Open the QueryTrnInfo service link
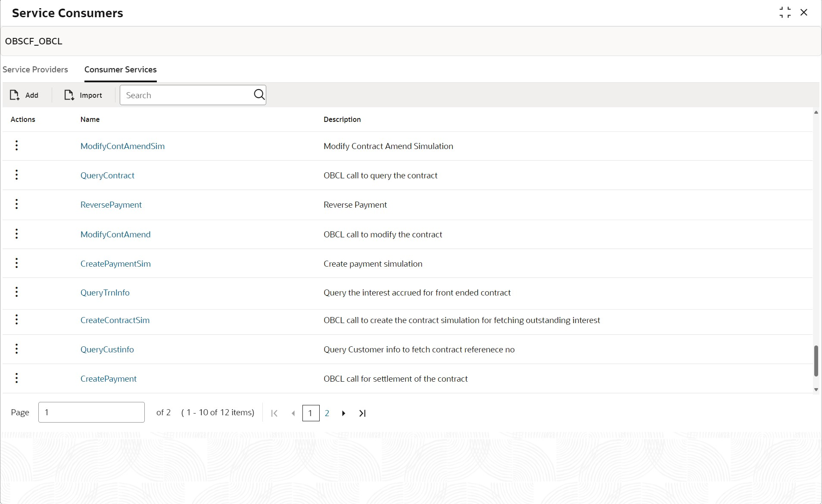The image size is (822, 504). (105, 292)
